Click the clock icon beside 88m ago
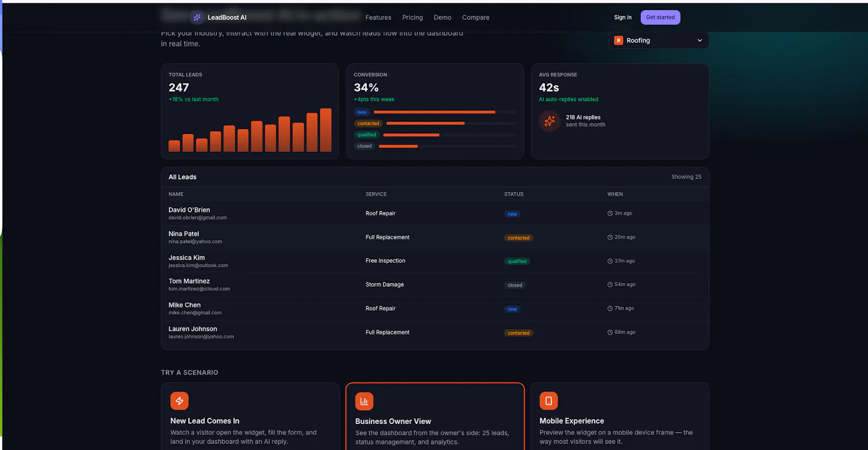 pyautogui.click(x=610, y=332)
